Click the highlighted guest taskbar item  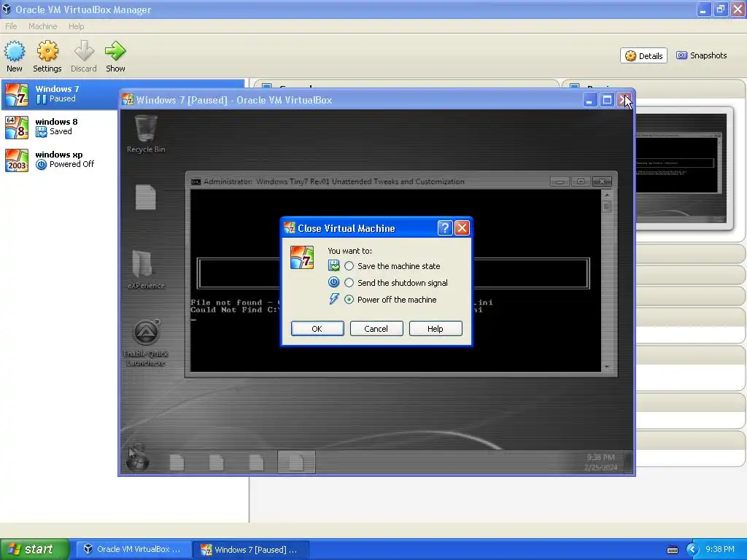[296, 462]
